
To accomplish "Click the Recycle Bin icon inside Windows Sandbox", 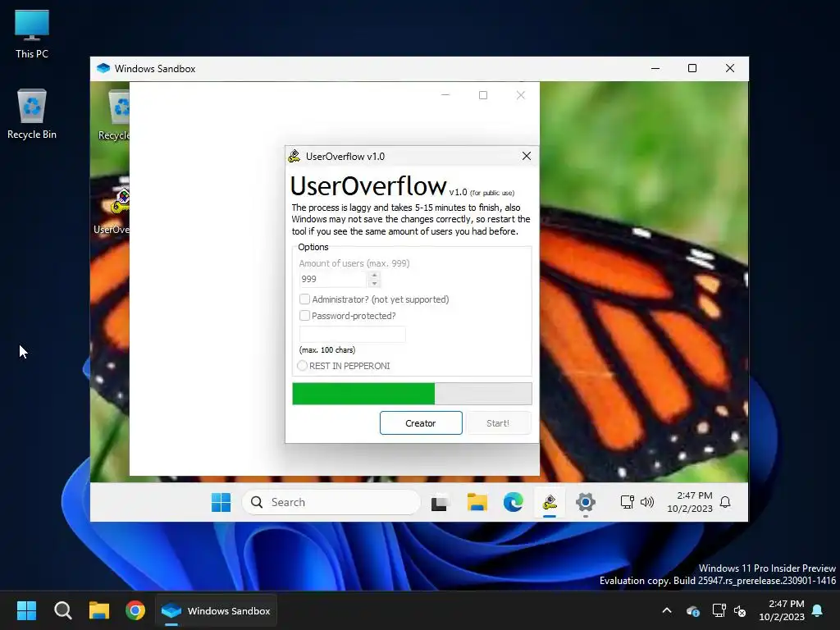I will (114, 115).
